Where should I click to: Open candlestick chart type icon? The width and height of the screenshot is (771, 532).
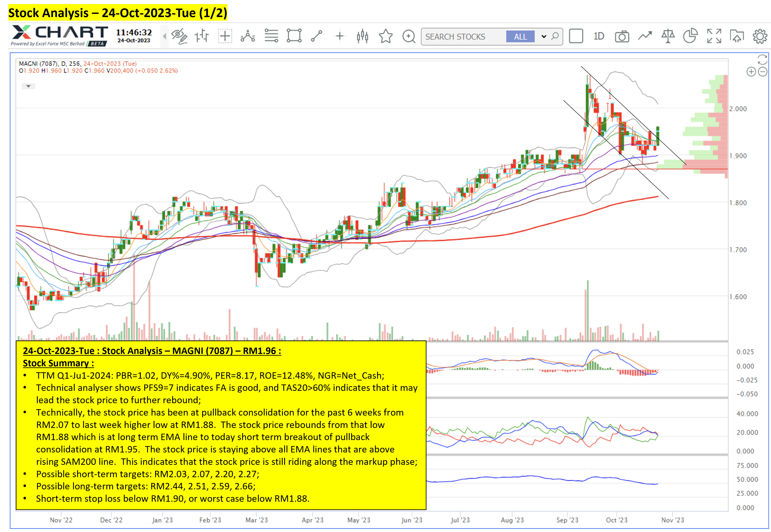362,36
